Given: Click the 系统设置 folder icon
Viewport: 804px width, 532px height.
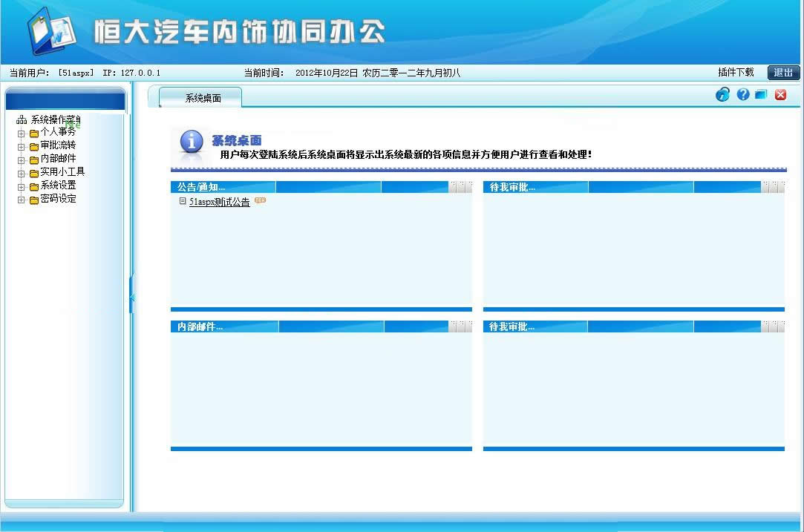Looking at the screenshot, I should tap(34, 185).
